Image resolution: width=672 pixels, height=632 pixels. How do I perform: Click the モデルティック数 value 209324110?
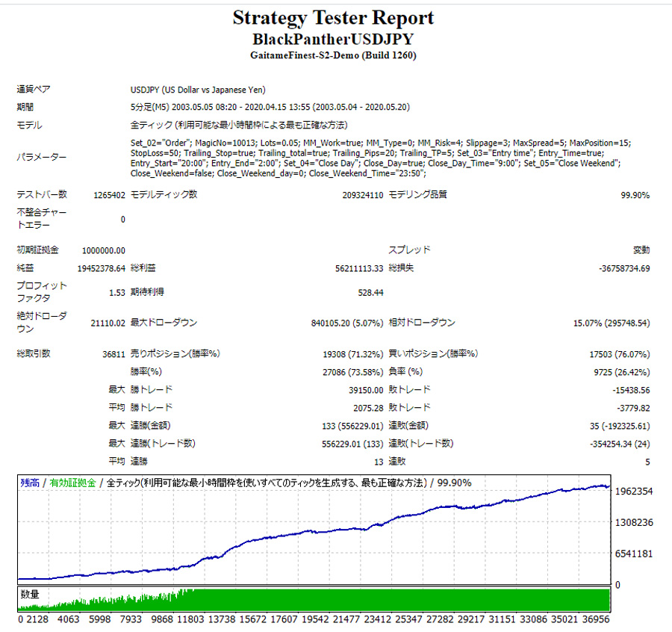point(363,195)
